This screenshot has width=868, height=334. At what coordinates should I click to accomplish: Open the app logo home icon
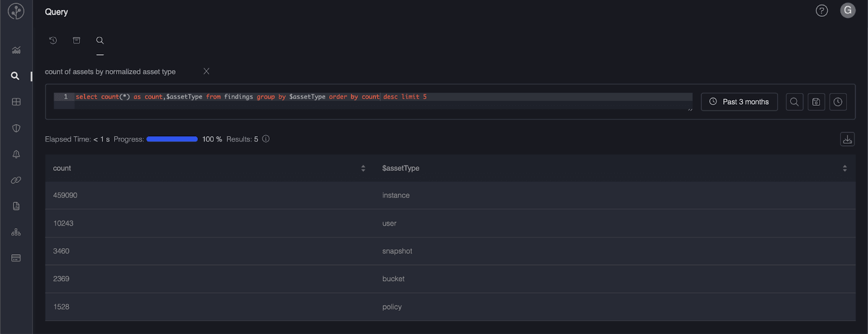pos(16,11)
